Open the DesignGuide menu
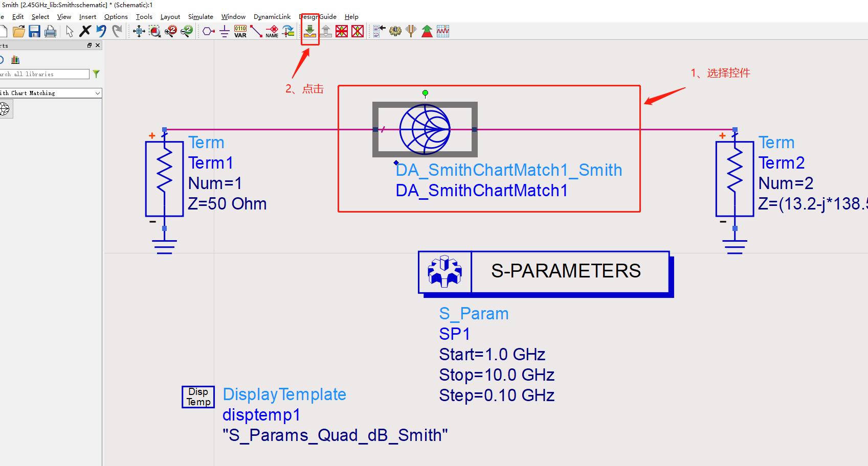Screen dimensions: 868x466 pos(317,16)
